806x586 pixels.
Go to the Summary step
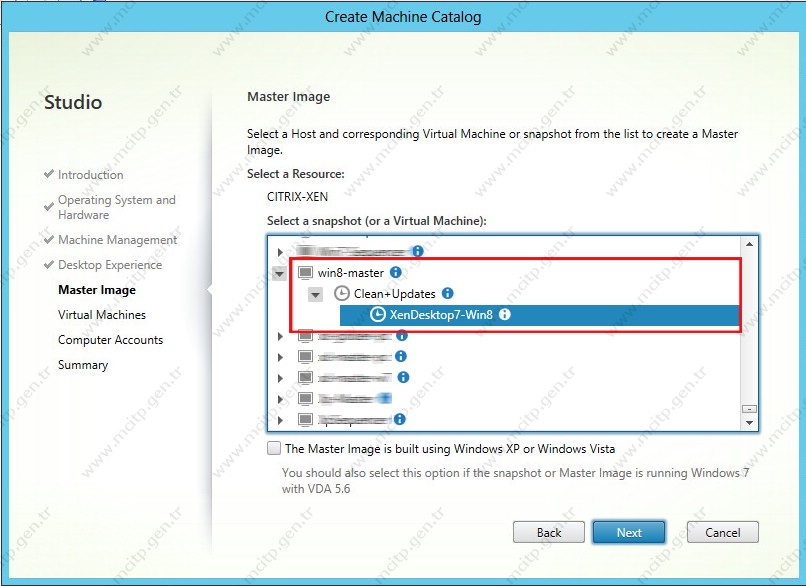(x=83, y=365)
